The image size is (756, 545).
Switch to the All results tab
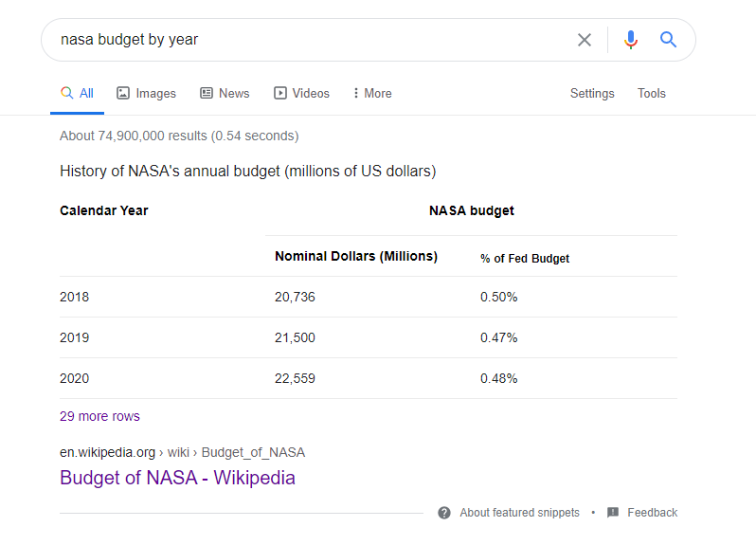coord(78,93)
